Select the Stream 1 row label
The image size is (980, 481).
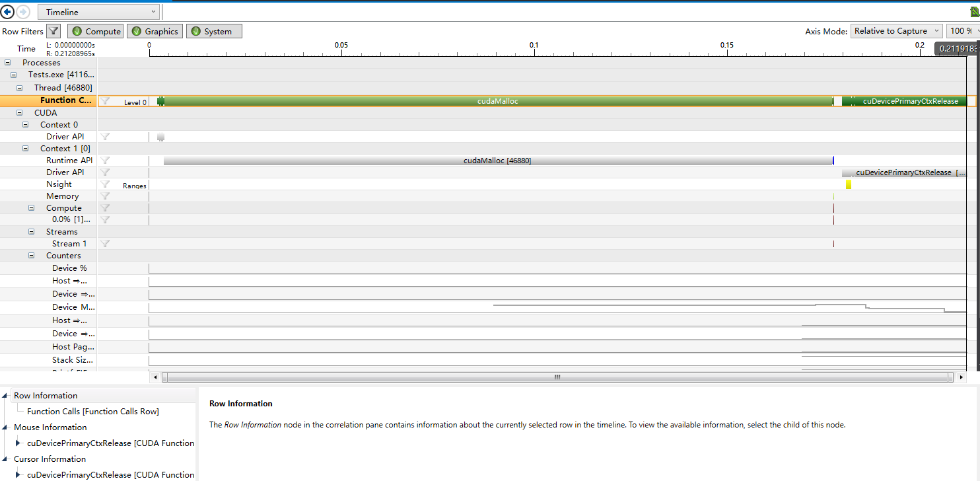point(69,244)
